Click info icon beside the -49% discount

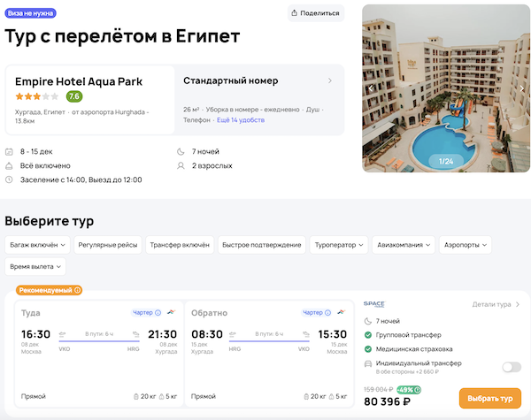tap(417, 389)
